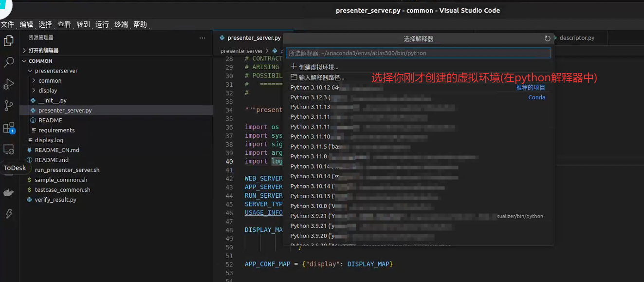Image resolution: width=644 pixels, height=282 pixels.
Task: Open the 选择 menu
Action: tap(45, 24)
